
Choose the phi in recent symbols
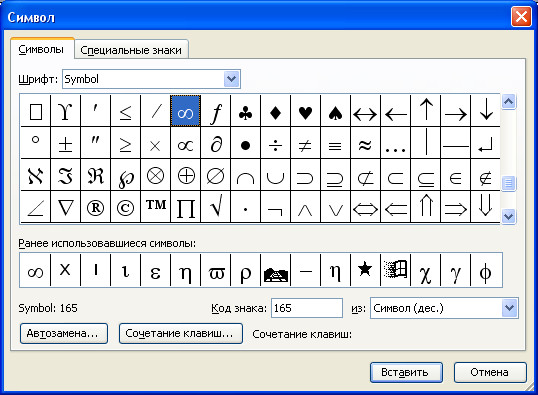point(486,270)
